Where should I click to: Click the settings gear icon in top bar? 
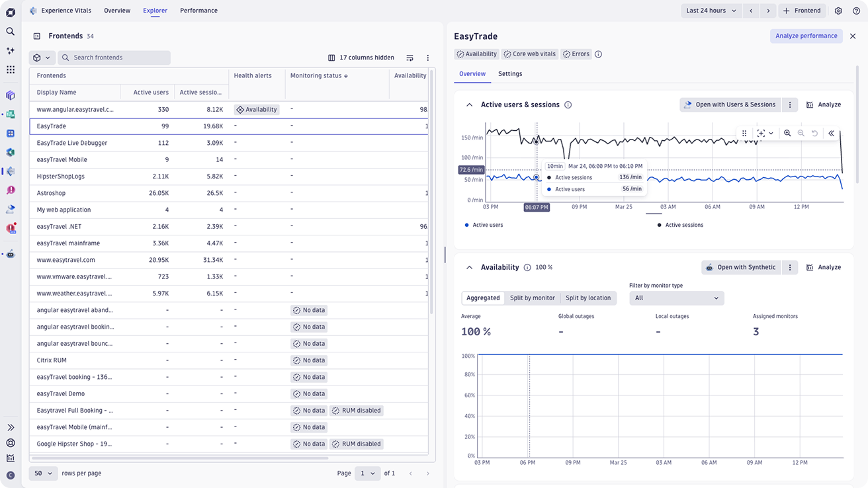[838, 11]
